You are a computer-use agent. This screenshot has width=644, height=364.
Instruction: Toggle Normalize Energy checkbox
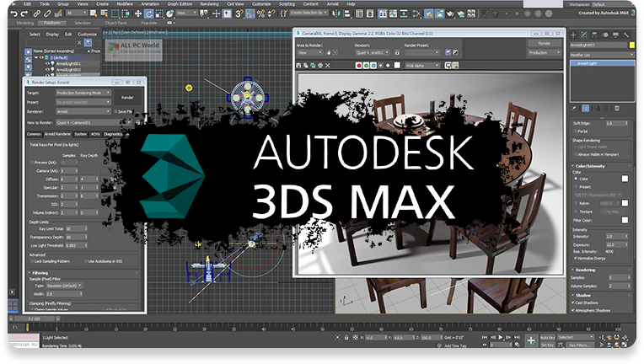point(576,258)
